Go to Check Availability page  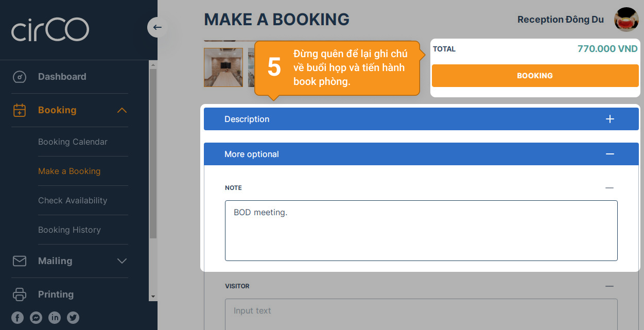point(73,200)
